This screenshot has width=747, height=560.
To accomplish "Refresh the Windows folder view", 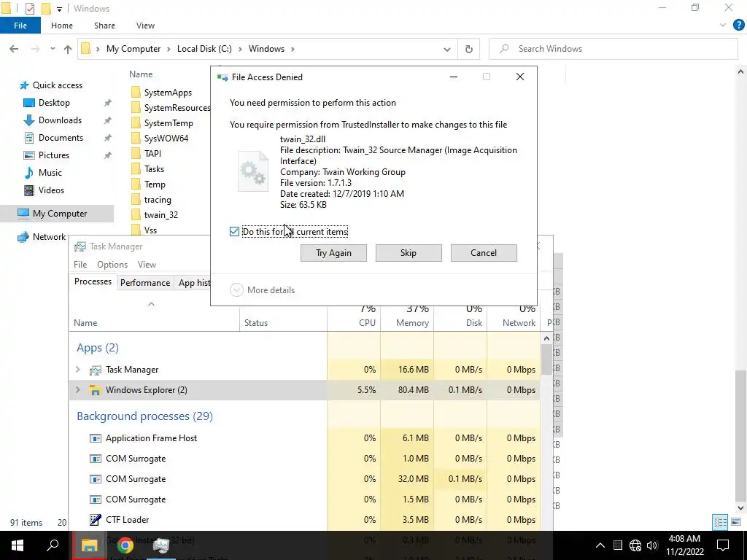I will tap(469, 49).
